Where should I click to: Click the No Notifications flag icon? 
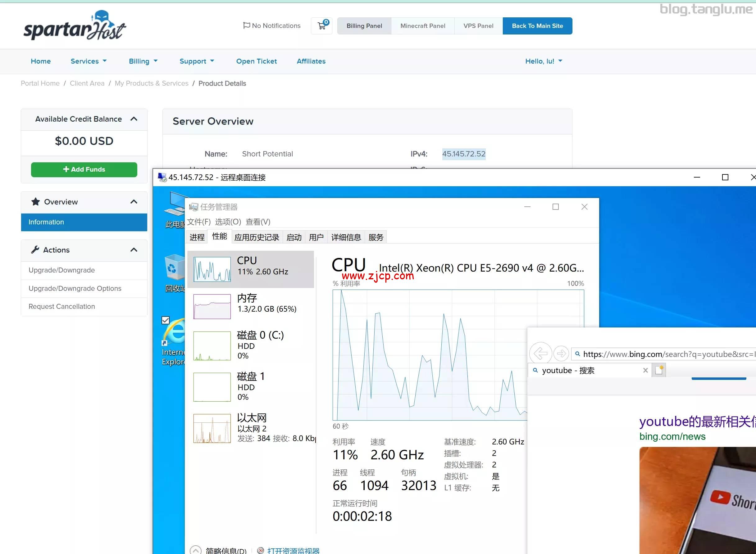tap(246, 25)
